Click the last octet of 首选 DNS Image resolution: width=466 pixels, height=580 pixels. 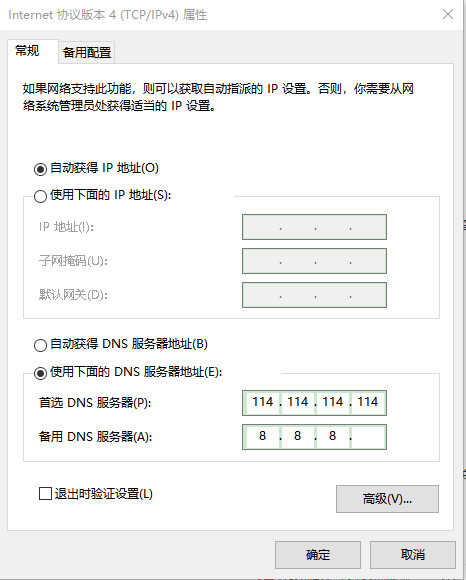click(x=368, y=402)
